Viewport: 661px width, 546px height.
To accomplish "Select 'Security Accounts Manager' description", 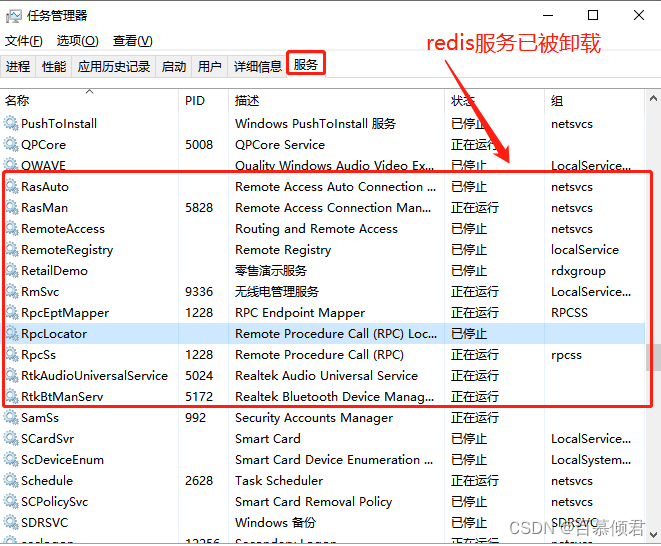I will tap(314, 417).
